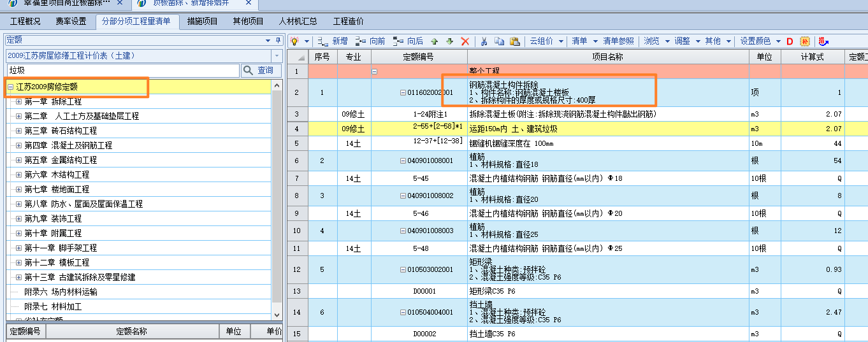Expand 第六章 木结构工程 node
The width and height of the screenshot is (868, 342).
(18, 175)
